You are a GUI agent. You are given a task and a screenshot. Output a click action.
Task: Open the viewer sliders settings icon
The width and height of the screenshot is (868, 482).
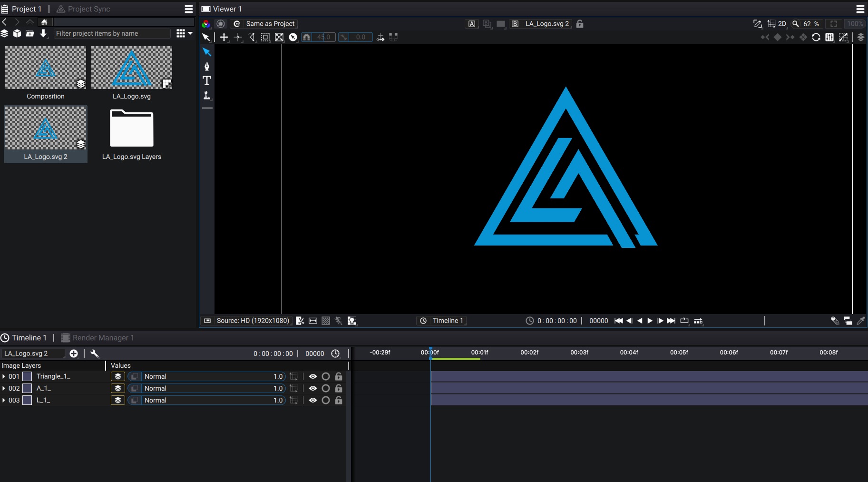[829, 37]
